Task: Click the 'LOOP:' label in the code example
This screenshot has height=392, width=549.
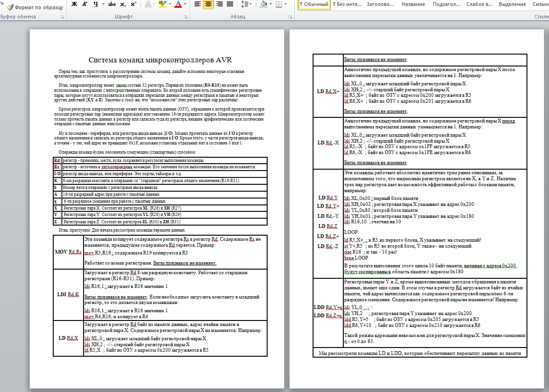Action: click(x=351, y=232)
